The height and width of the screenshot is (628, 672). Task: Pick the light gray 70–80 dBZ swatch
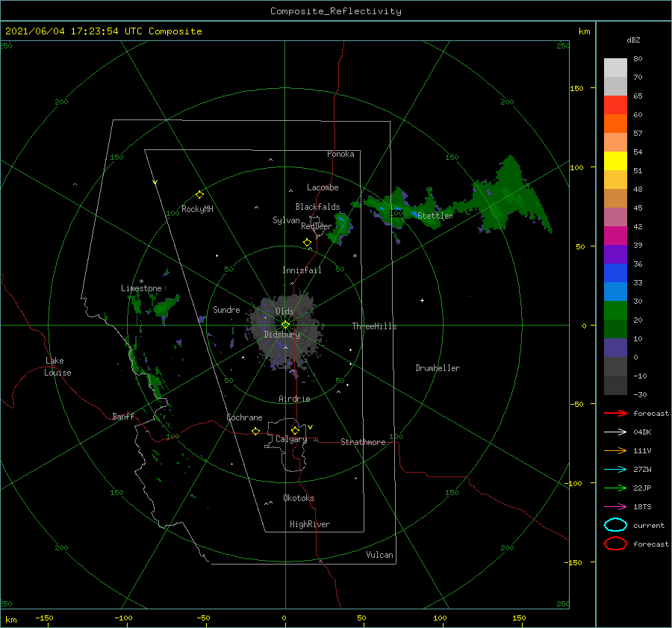click(x=615, y=68)
